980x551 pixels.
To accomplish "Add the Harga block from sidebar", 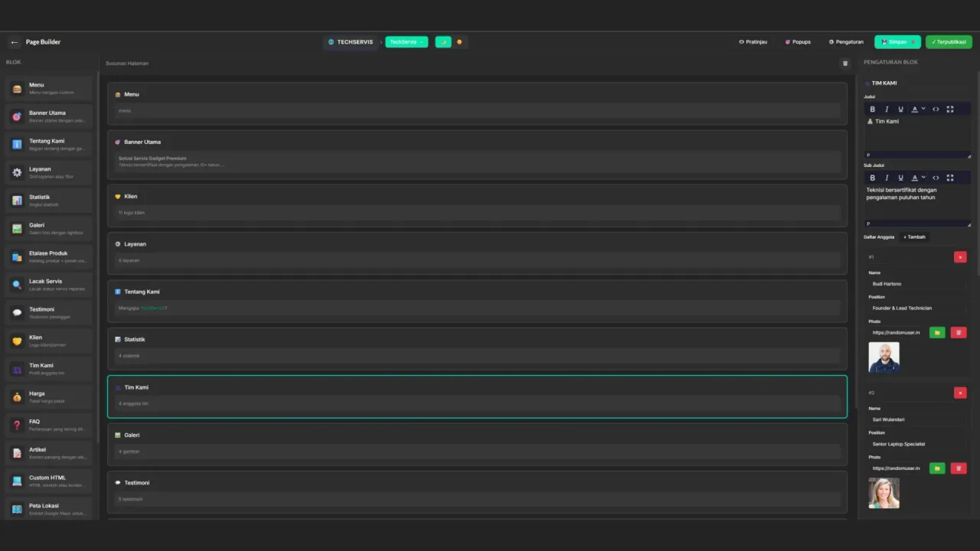I will [49, 397].
